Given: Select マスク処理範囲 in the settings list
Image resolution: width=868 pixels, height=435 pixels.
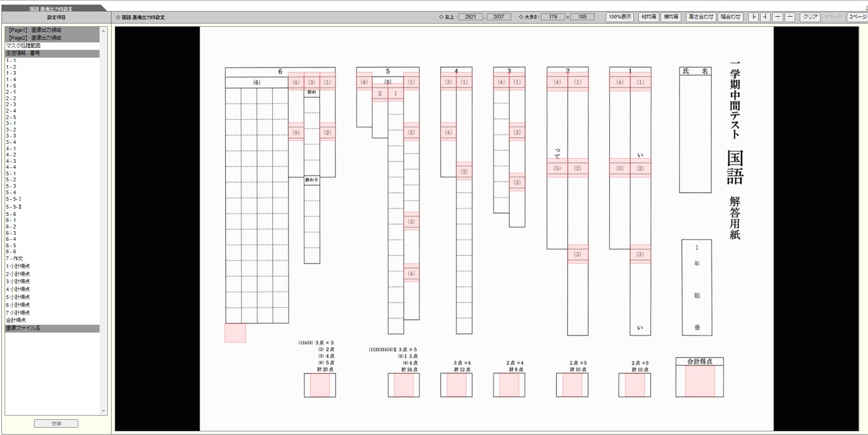Looking at the screenshot, I should pyautogui.click(x=23, y=46).
